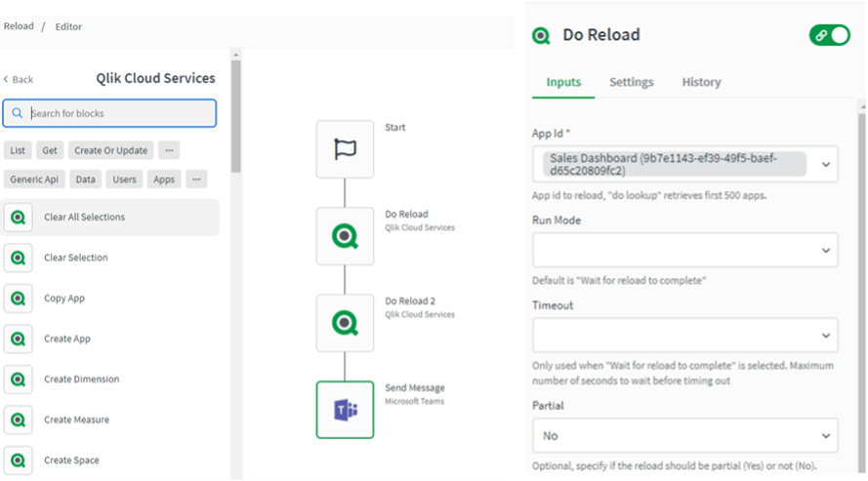Switch to the History tab
Screen dimensions: 868x481
pyautogui.click(x=701, y=82)
